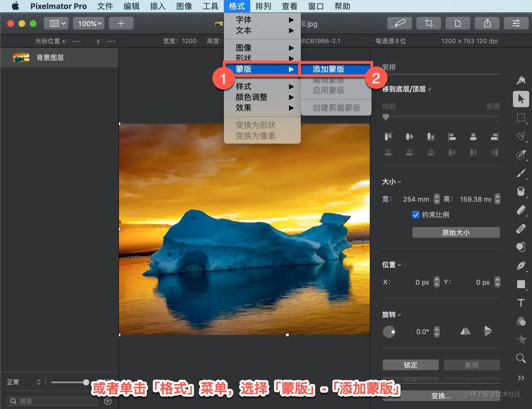Open the Color Adjustments tool
This screenshot has width=532, height=409.
click(x=521, y=321)
